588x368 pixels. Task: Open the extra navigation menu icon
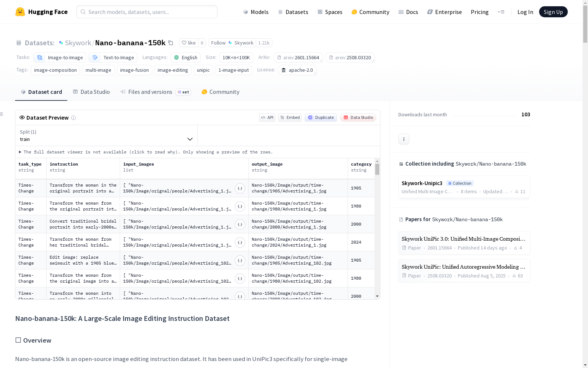(x=501, y=12)
